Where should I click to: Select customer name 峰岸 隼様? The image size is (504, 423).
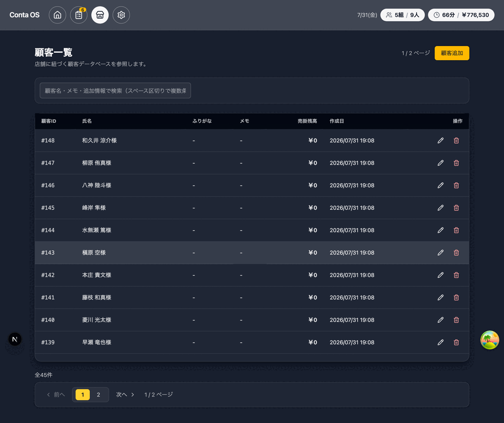pos(94,208)
